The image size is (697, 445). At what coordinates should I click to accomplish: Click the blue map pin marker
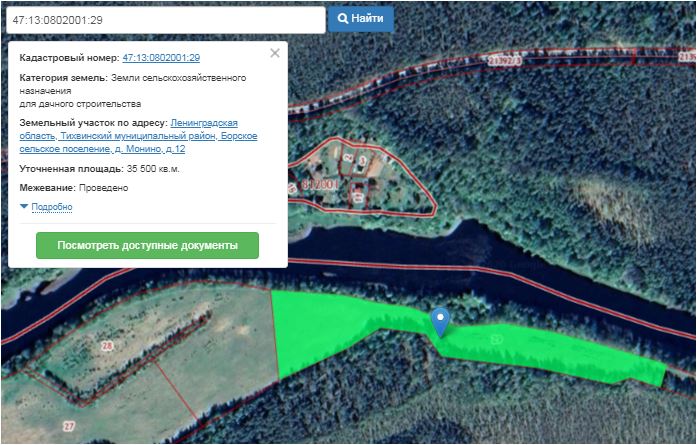tap(440, 321)
